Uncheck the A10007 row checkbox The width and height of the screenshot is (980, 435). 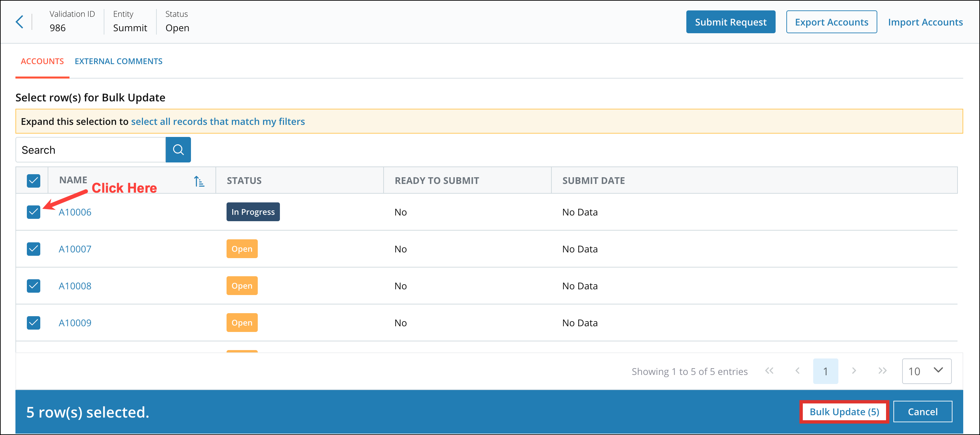pyautogui.click(x=34, y=249)
